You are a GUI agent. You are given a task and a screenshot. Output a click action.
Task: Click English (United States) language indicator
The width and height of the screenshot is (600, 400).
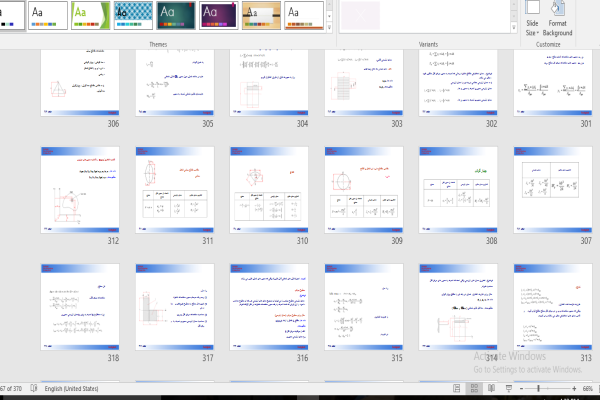tap(71, 389)
